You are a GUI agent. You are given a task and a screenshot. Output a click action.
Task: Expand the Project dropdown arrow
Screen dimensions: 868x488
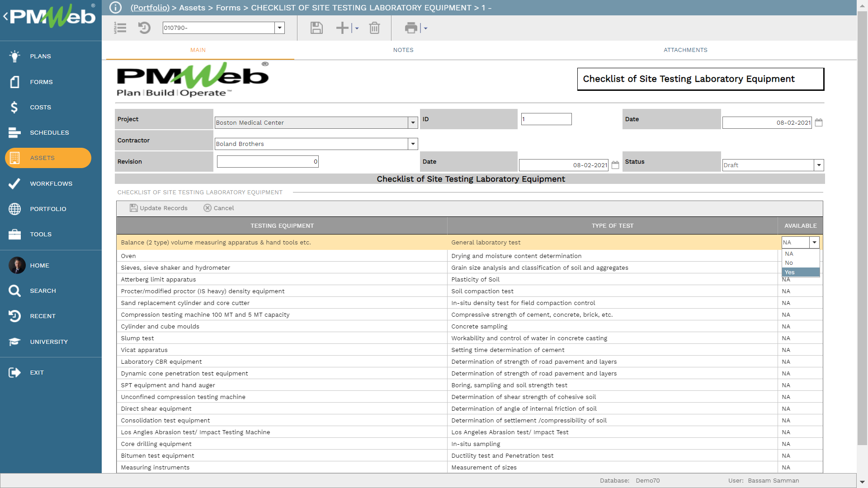pos(413,122)
